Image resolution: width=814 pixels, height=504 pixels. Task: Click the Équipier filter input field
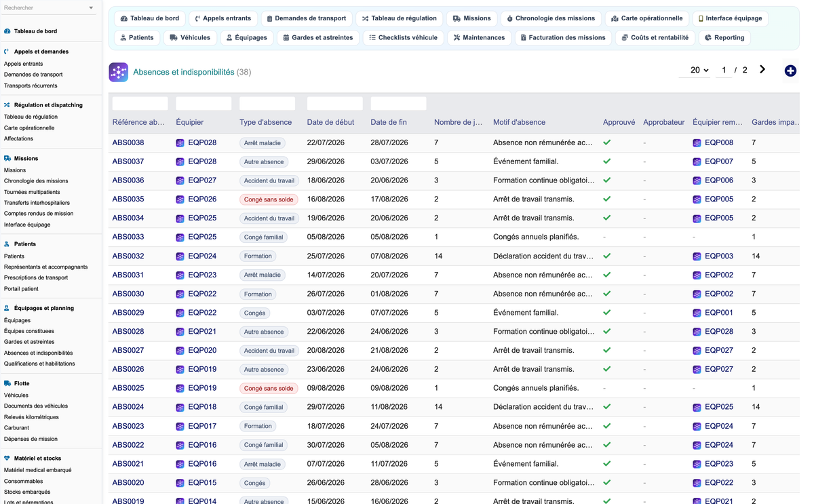click(x=203, y=104)
